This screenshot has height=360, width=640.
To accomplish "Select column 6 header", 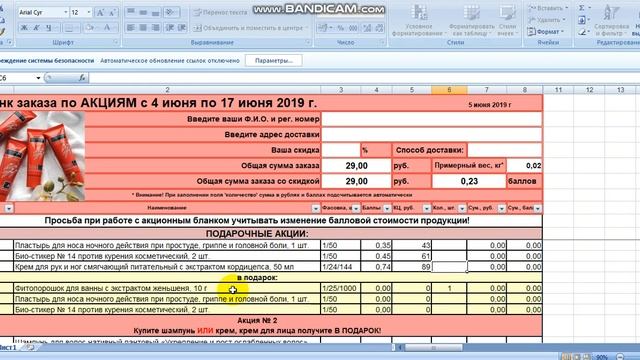I will [x=449, y=90].
